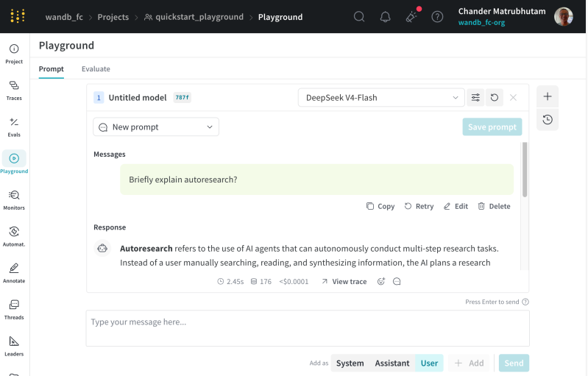The height and width of the screenshot is (376, 588).
Task: Open Annotate in the sidebar
Action: (14, 273)
